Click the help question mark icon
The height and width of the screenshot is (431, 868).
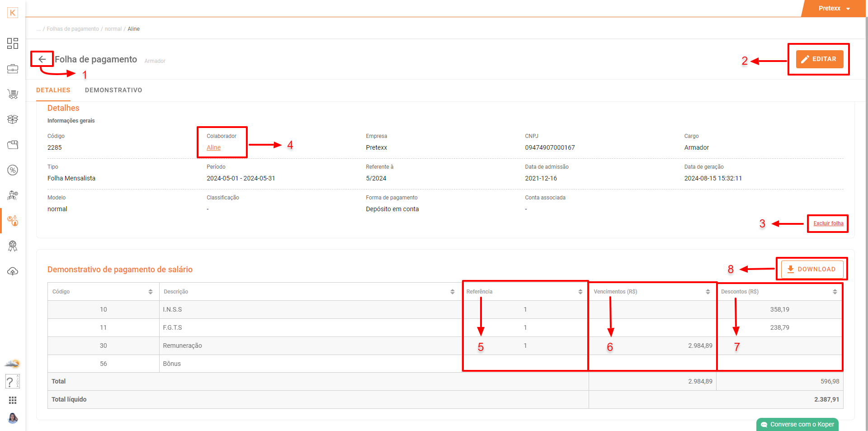coord(10,381)
